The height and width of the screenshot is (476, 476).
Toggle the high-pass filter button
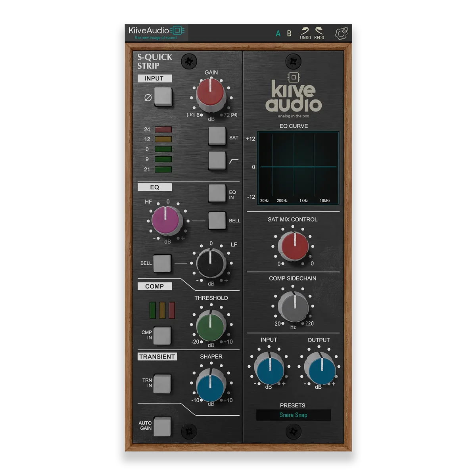tap(217, 160)
